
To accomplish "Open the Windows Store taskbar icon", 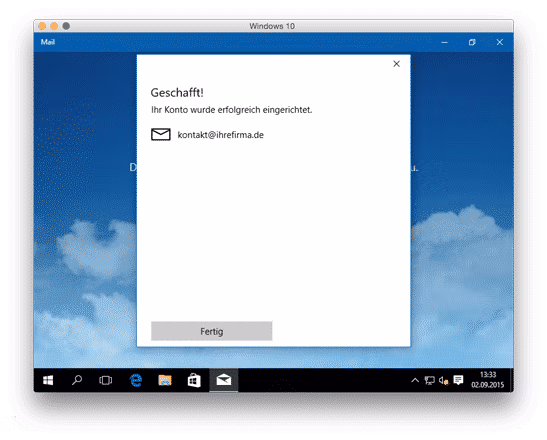I will (x=194, y=380).
